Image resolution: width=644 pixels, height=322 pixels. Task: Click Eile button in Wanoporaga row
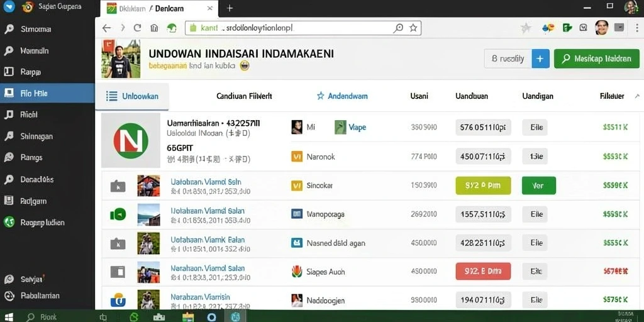(x=535, y=214)
